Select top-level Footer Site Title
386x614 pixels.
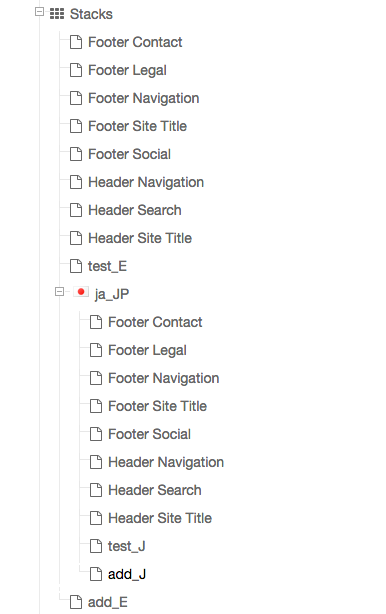tap(137, 126)
